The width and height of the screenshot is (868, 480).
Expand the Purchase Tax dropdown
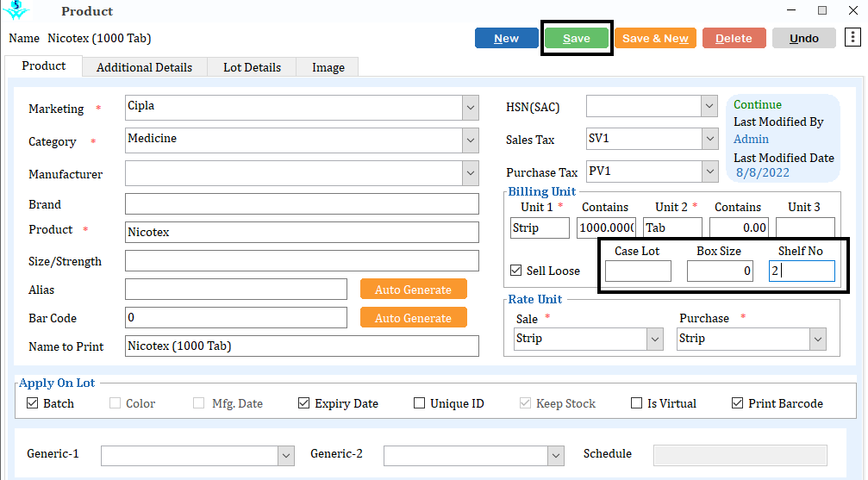click(709, 171)
